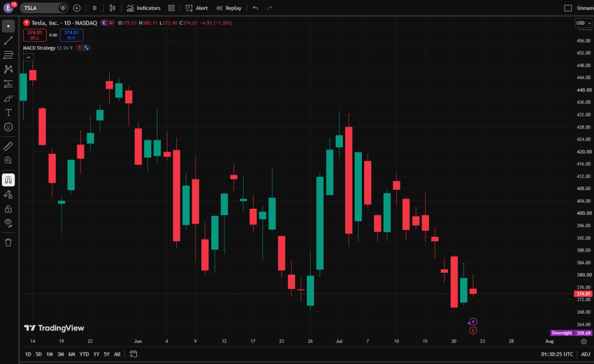The width and height of the screenshot is (594, 364).
Task: Open the D timeframe interval selector
Action: 95,8
